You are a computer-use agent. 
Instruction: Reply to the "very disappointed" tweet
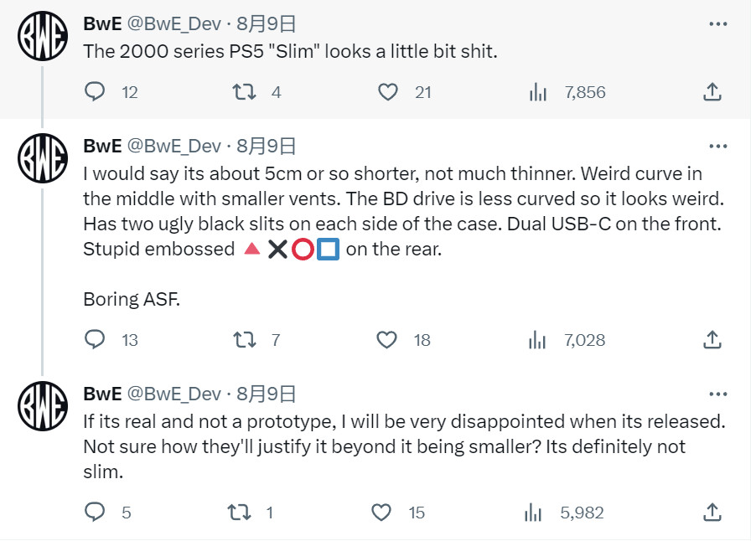coord(96,512)
